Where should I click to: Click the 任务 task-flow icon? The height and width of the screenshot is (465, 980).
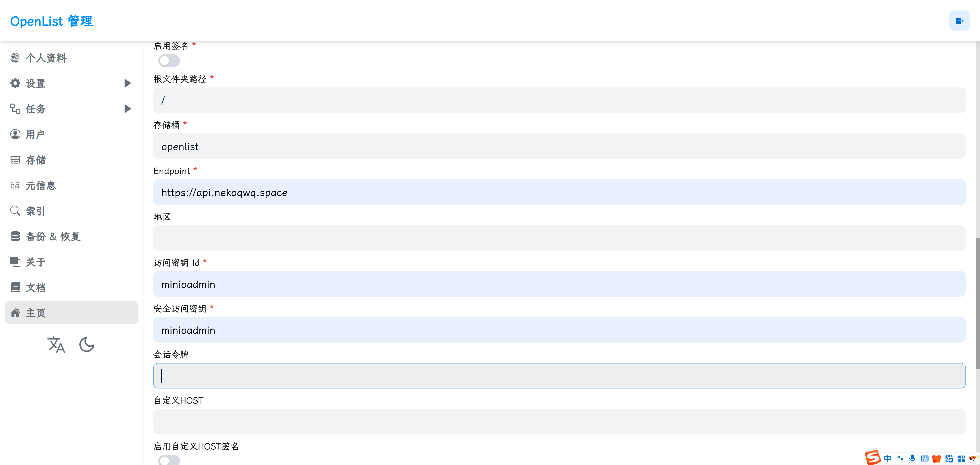(15, 109)
